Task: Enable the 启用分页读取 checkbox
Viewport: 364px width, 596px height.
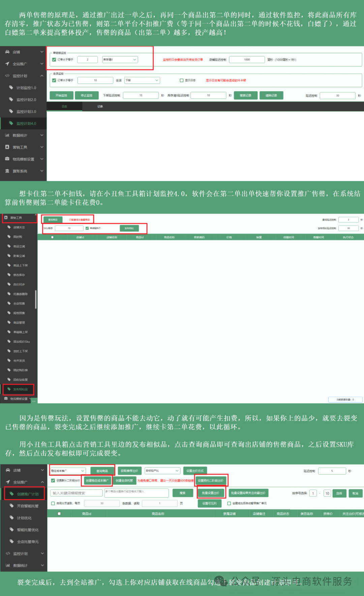Action: [53, 503]
